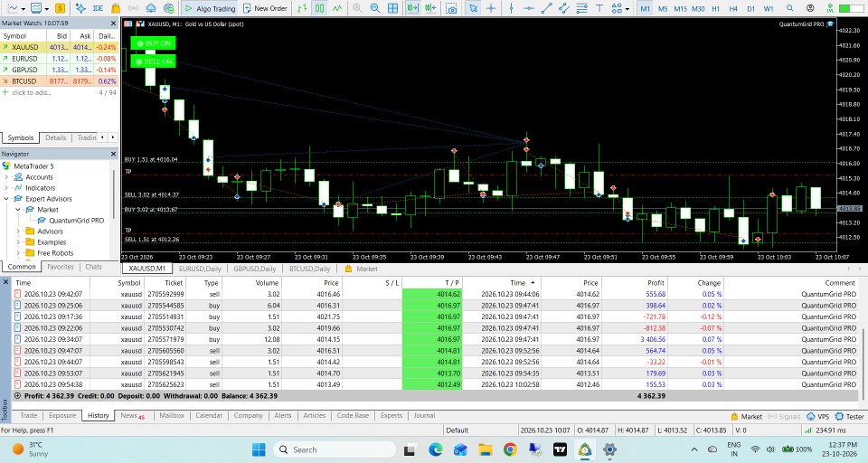
Task: Draw a trendline on chart
Action: click(x=546, y=8)
